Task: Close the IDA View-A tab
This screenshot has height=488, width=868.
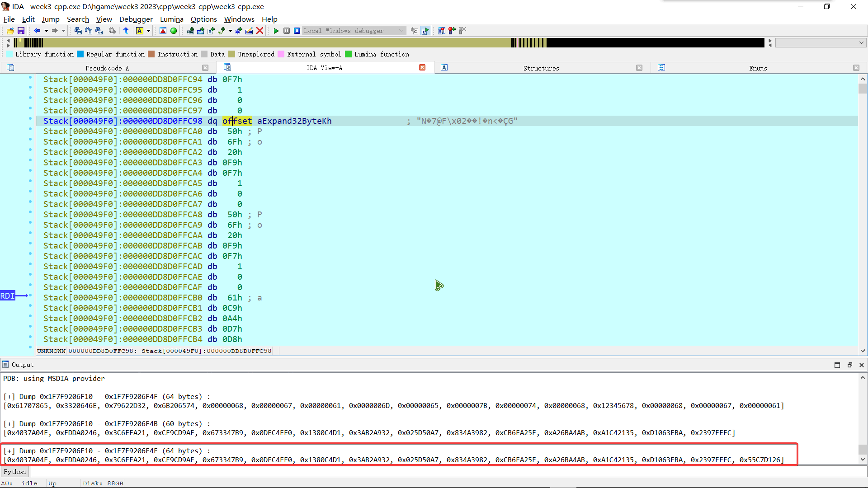Action: point(422,67)
